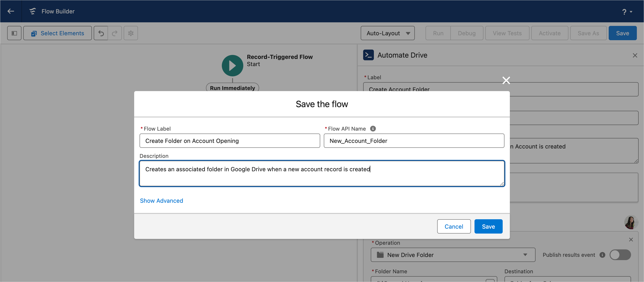Expand the New Drive Folder operation dropdown

pyautogui.click(x=453, y=255)
